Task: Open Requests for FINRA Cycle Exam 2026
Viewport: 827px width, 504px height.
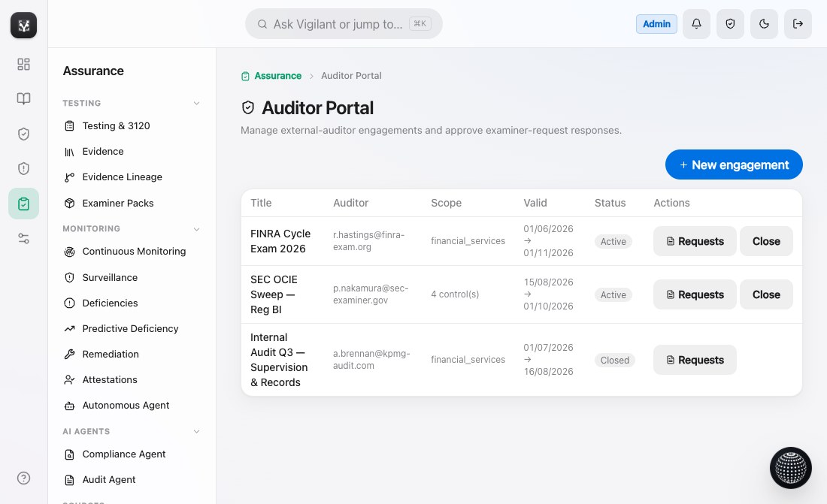Action: pyautogui.click(x=695, y=241)
